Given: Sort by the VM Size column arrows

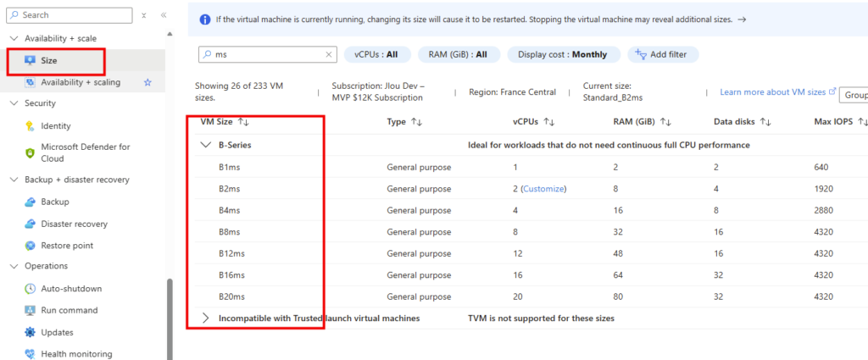Looking at the screenshot, I should tap(243, 122).
